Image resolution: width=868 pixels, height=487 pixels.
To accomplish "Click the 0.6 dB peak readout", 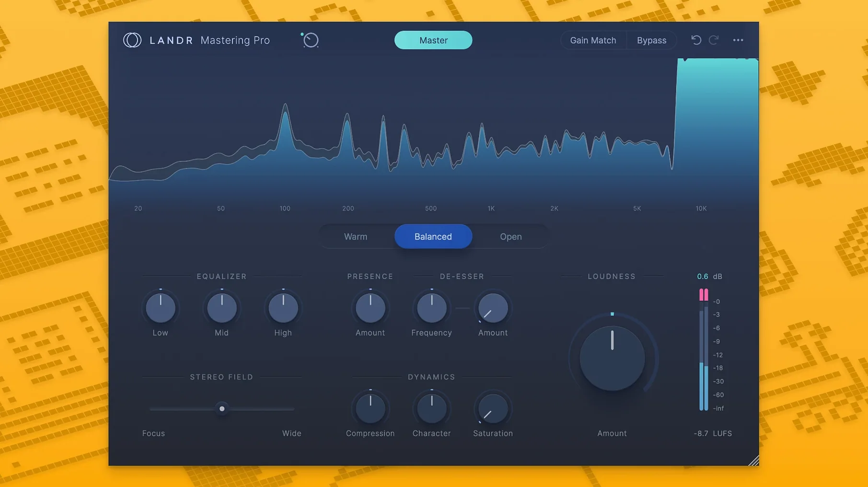I will click(x=709, y=277).
